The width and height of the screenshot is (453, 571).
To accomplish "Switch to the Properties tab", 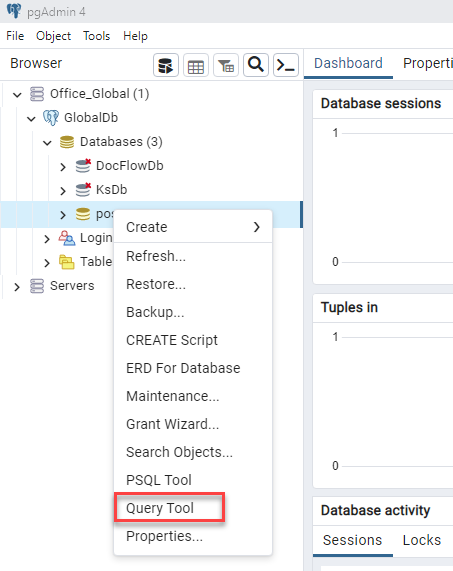I will pyautogui.click(x=428, y=63).
